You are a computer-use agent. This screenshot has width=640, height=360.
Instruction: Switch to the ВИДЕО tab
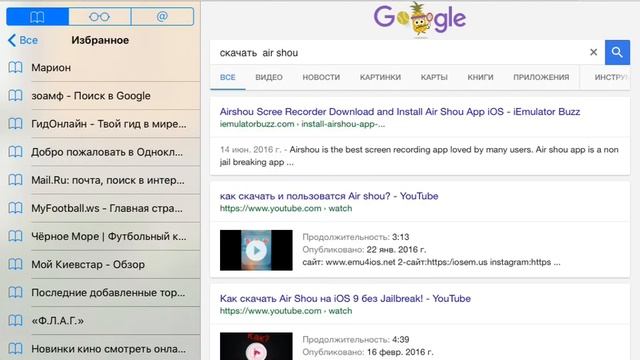[x=269, y=77]
